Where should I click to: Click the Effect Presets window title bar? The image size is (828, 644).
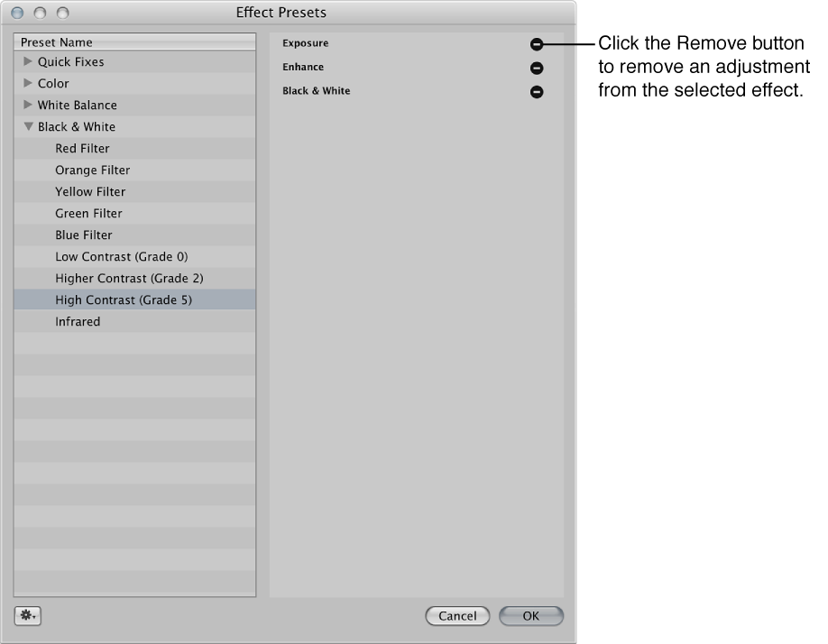(x=281, y=13)
